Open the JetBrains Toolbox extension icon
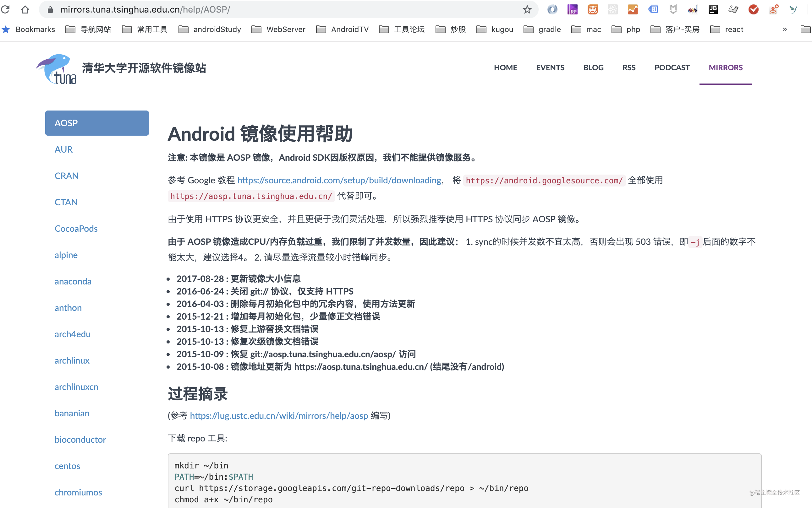 coord(713,9)
